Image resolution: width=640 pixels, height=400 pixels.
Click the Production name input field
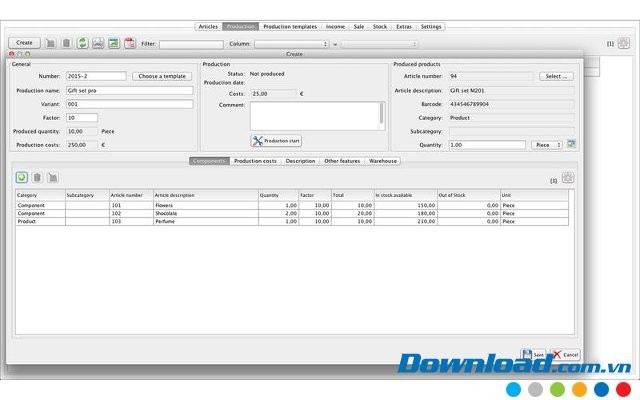129,90
